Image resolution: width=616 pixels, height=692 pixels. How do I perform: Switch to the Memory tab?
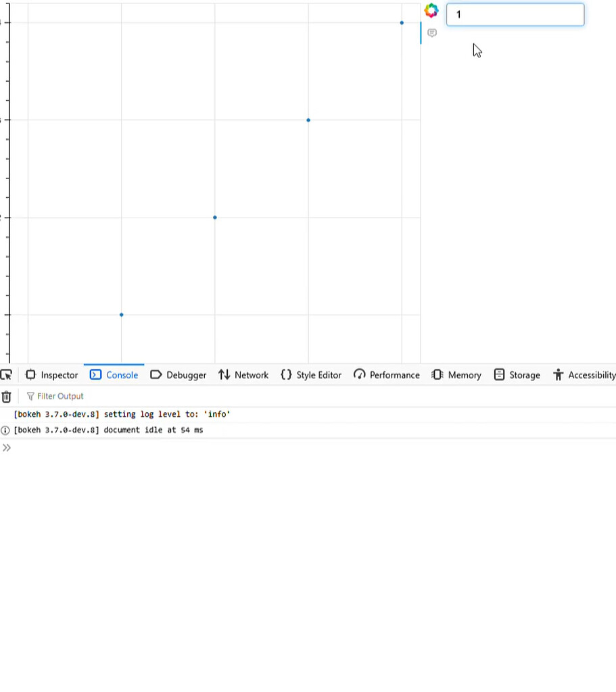[x=456, y=375]
